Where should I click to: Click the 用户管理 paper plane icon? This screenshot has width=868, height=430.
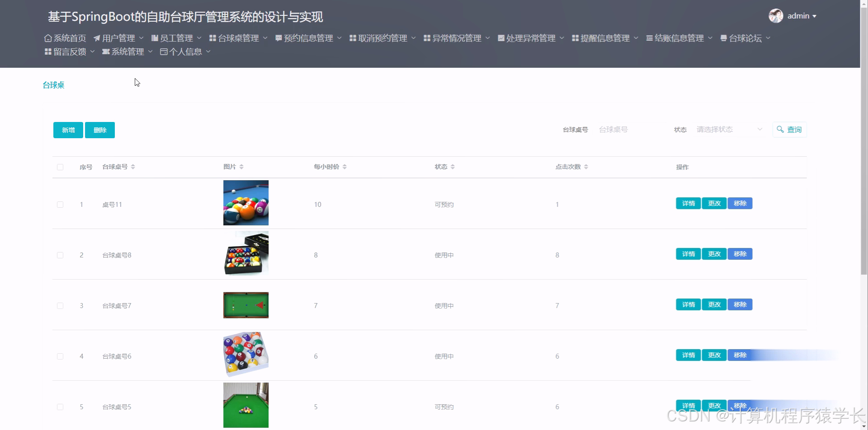coord(97,38)
